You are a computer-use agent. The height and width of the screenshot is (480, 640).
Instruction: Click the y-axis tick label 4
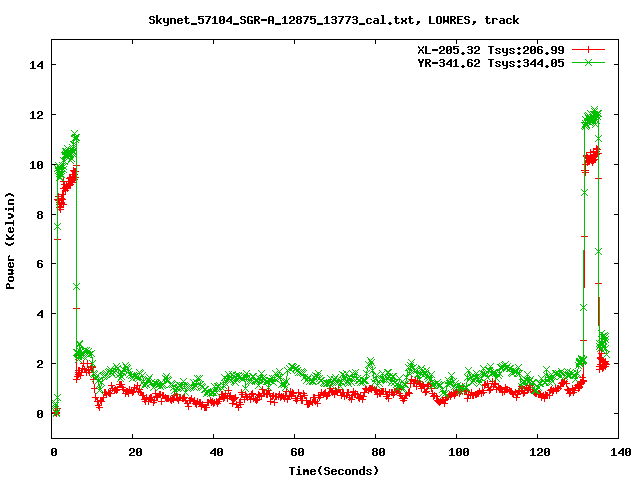[x=40, y=314]
